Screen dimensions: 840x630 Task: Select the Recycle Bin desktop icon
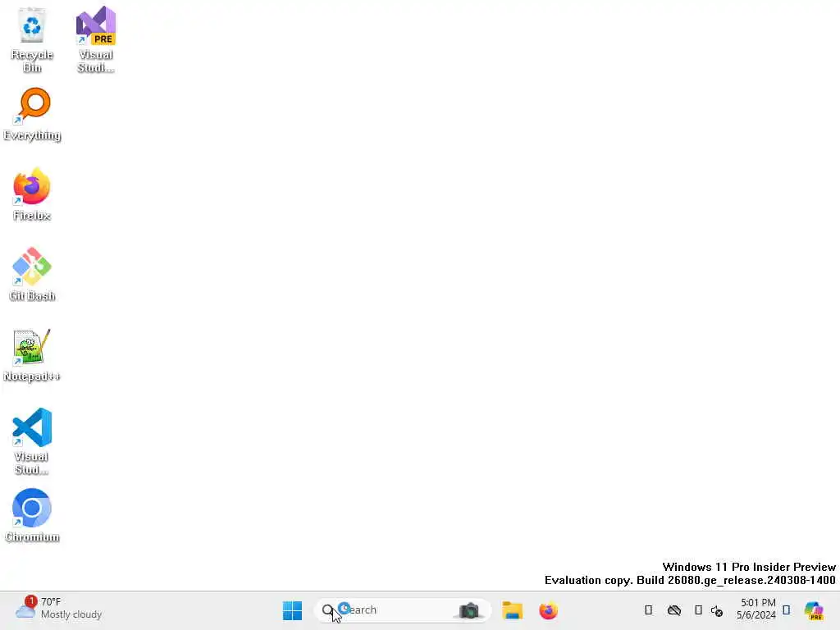point(32,39)
